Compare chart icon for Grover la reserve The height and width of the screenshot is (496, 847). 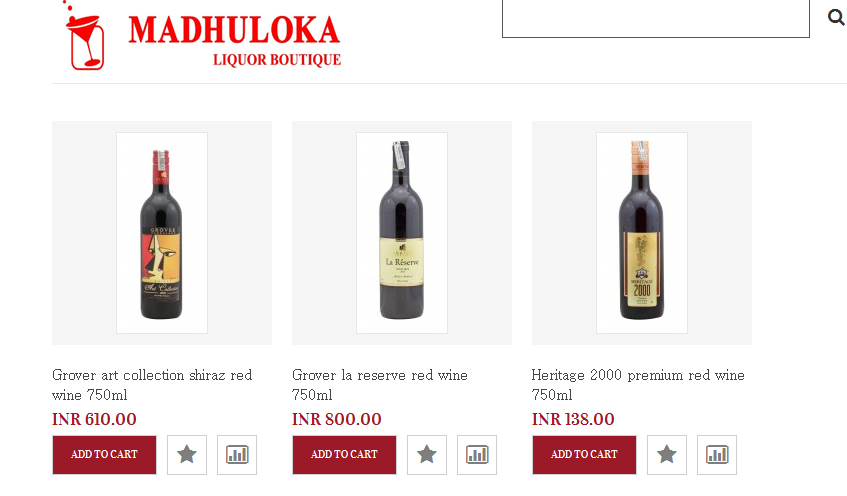point(477,455)
